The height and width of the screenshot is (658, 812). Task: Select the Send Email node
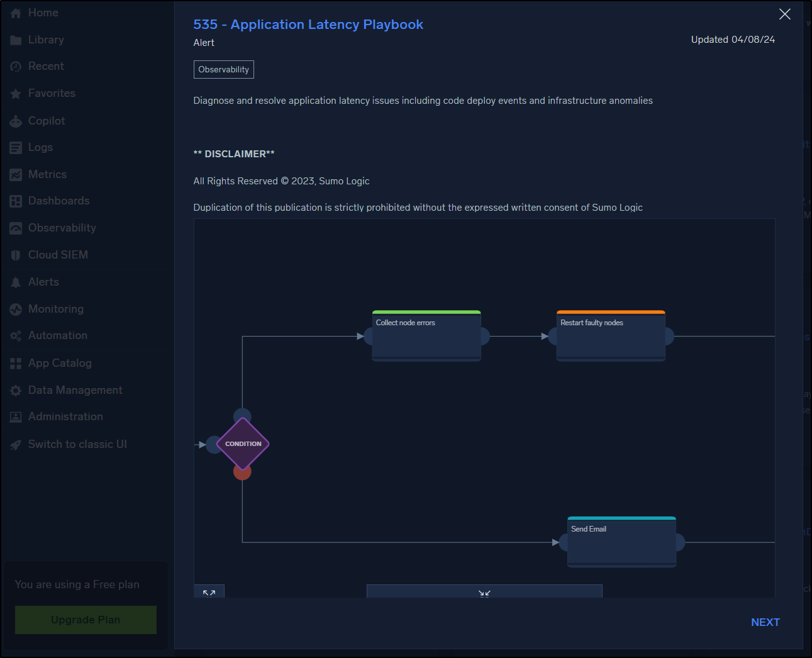click(621, 542)
